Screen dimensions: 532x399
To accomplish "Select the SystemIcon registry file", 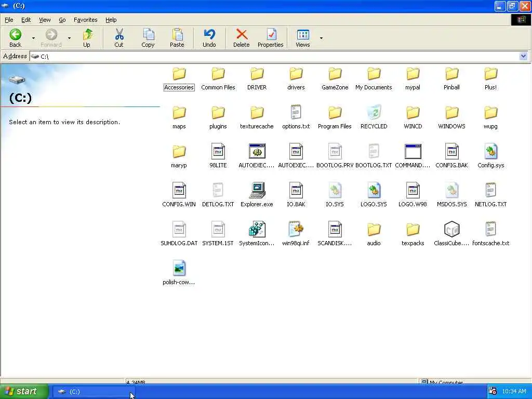I will pyautogui.click(x=257, y=234).
